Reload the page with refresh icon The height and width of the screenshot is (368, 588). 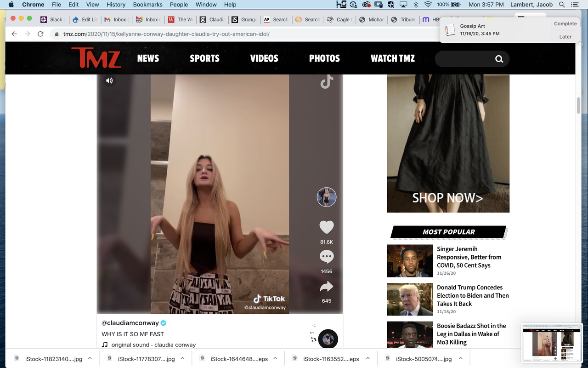click(40, 34)
